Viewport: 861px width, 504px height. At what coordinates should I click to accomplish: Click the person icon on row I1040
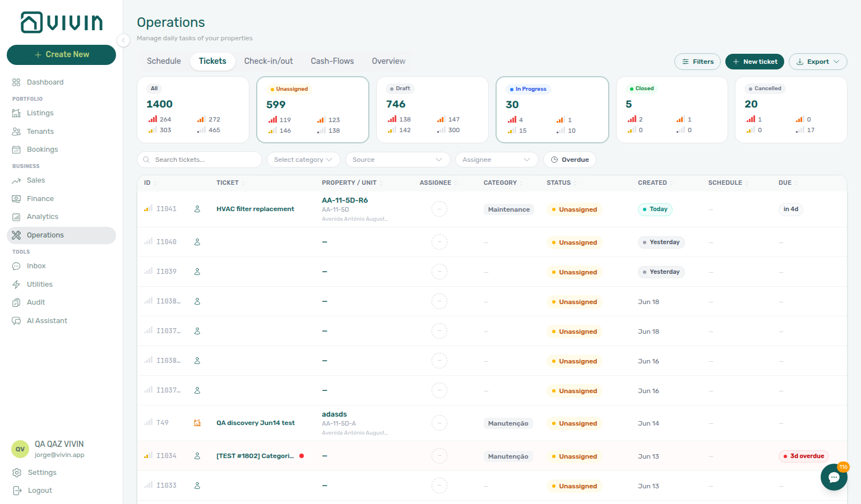[197, 242]
